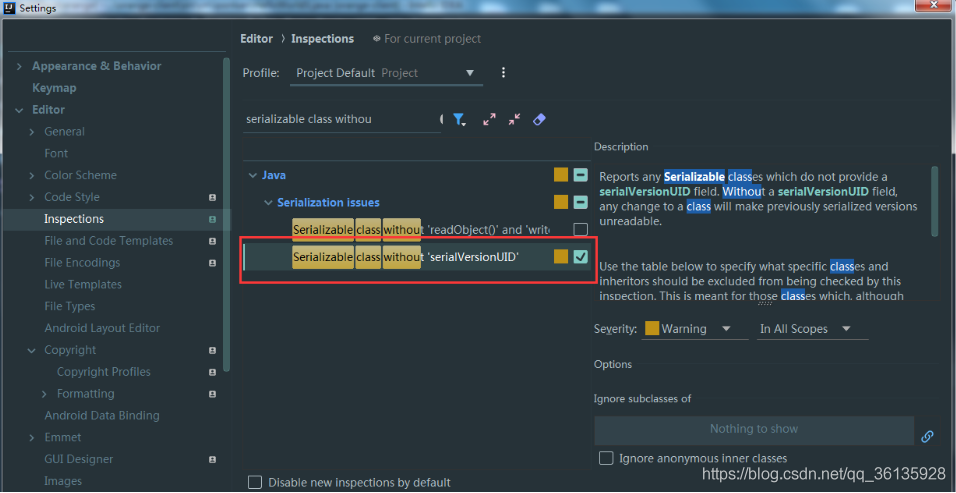Viewport: 956px width, 493px height.
Task: Open File and Code Templates settings
Action: coord(108,241)
